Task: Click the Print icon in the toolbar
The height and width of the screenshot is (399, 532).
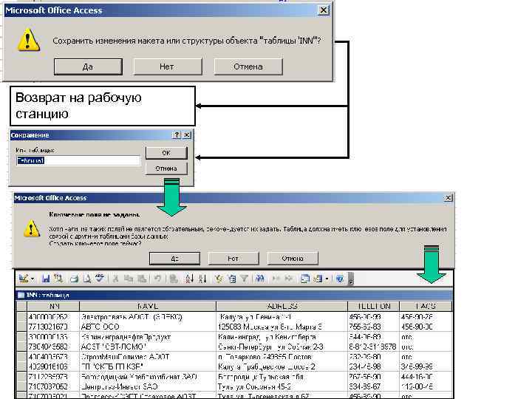Action: tap(74, 279)
